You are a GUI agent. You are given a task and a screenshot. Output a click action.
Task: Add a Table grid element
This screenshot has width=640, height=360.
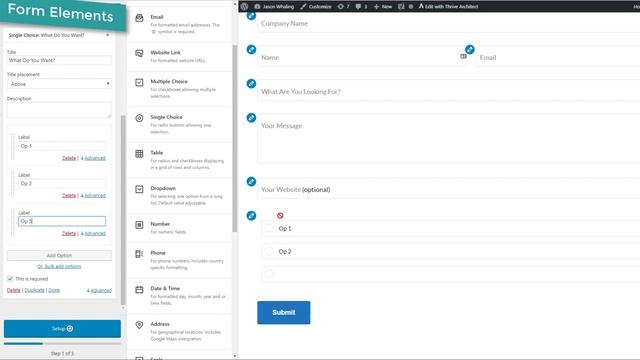[180, 160]
